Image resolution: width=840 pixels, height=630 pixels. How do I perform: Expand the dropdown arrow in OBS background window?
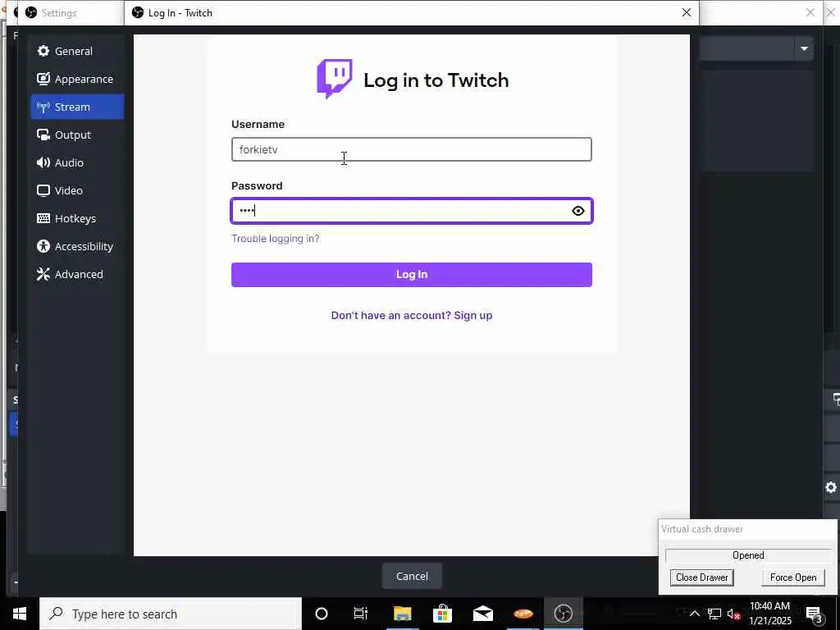tap(804, 48)
